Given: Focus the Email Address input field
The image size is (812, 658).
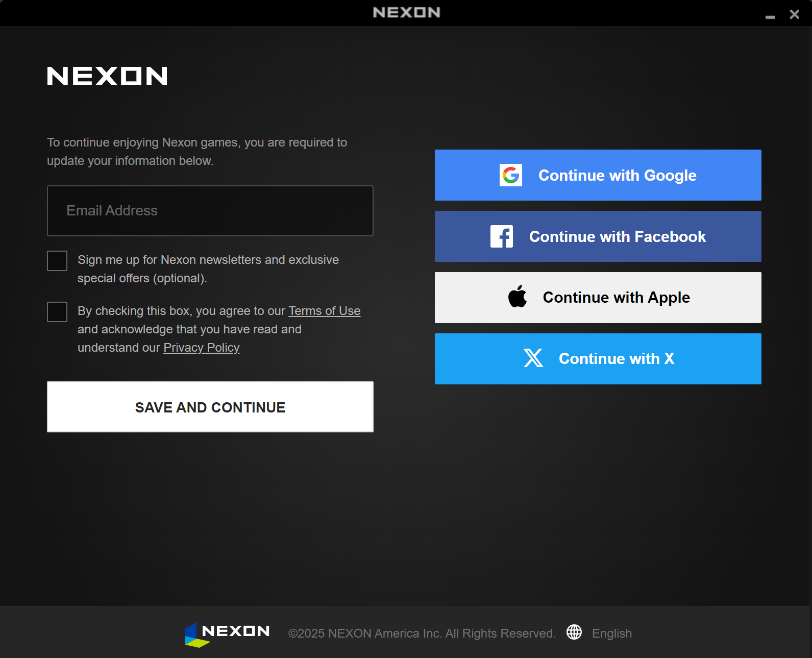Looking at the screenshot, I should click(210, 211).
